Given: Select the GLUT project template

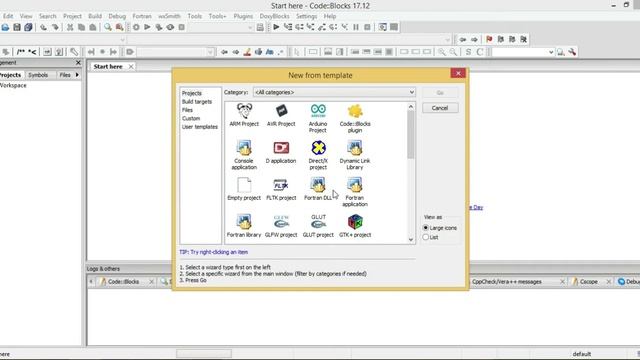Looking at the screenshot, I should click(318, 226).
